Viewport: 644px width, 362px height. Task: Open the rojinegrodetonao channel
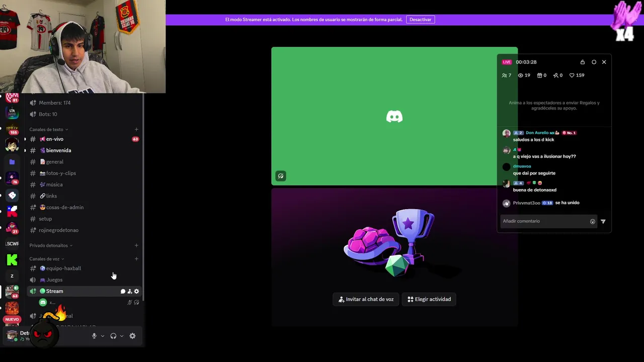coord(84,230)
